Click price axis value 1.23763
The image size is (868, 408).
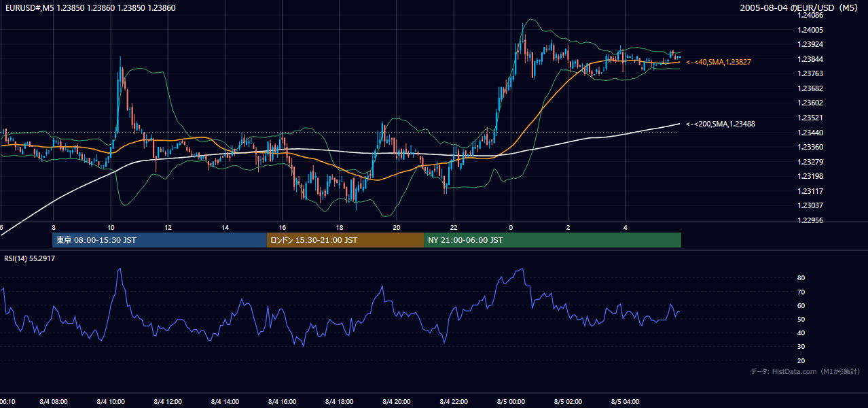[x=810, y=73]
